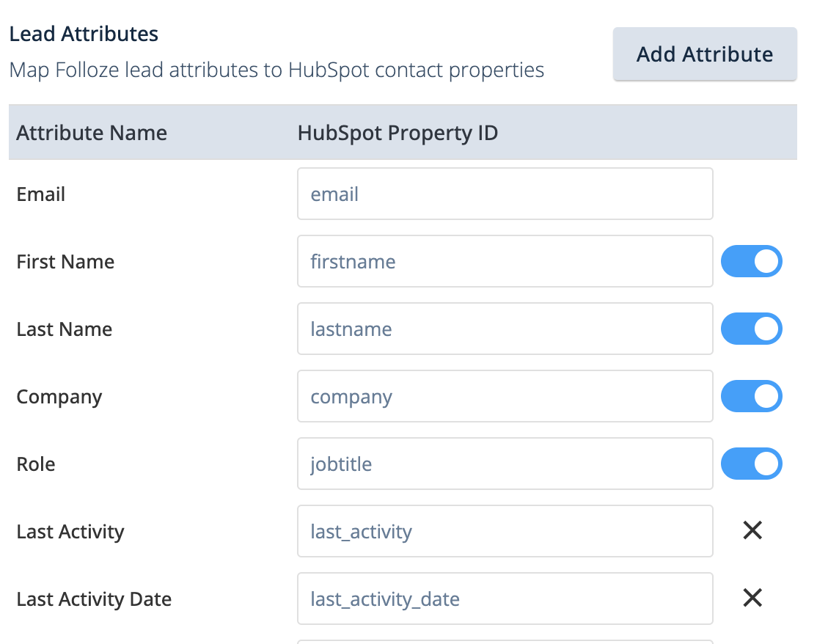Switch off the Role attribute toggle
Viewport: 817px width, 644px height.
(752, 464)
